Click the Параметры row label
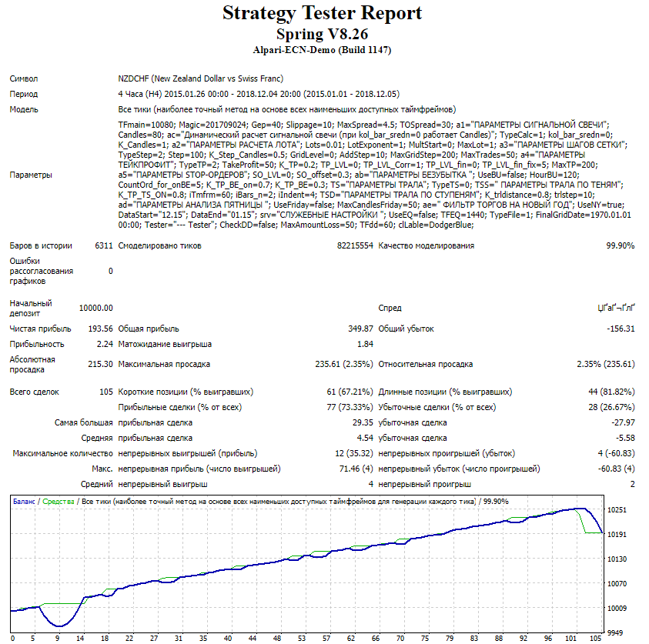 point(32,175)
